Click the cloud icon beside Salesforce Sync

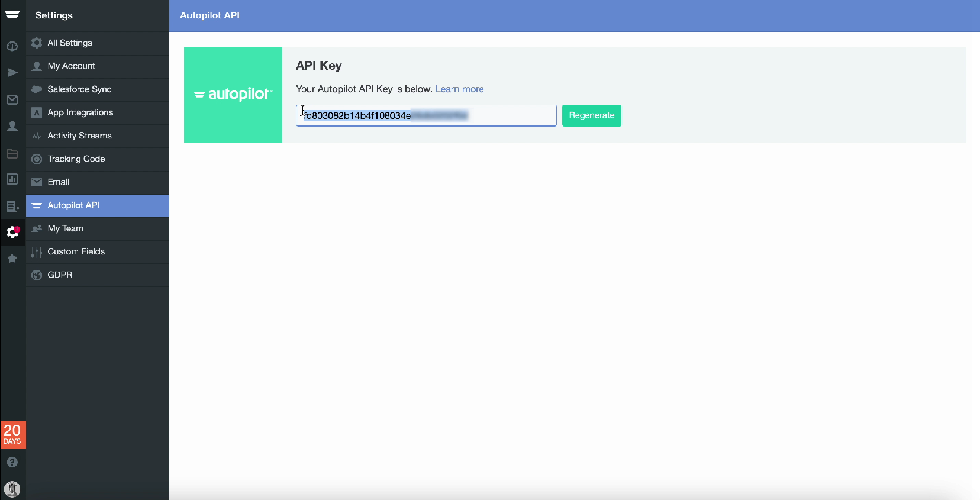tap(37, 89)
